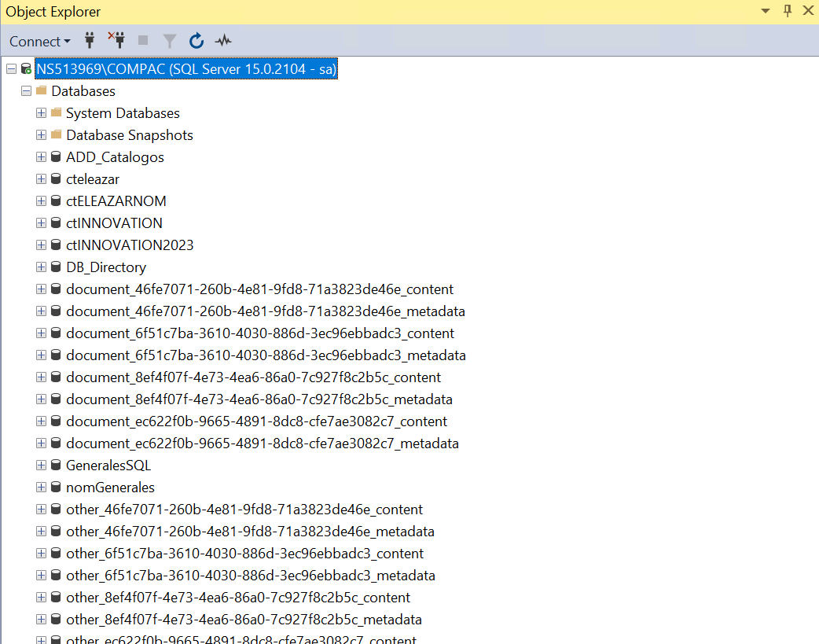Screen dimensions: 819x644
Task: Open the Object Explorer window position dropdown
Action: point(766,11)
